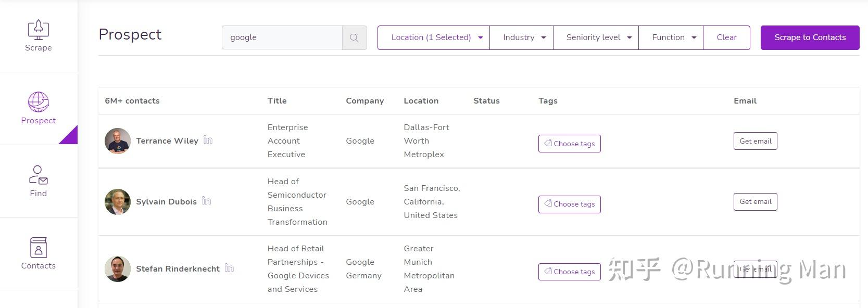This screenshot has width=868, height=308.
Task: Open Sylvain Dubois's LinkedIn profile icon
Action: (x=206, y=201)
